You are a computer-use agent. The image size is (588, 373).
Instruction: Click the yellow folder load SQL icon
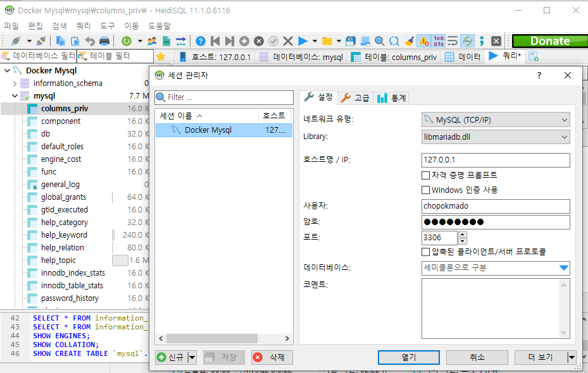point(327,41)
